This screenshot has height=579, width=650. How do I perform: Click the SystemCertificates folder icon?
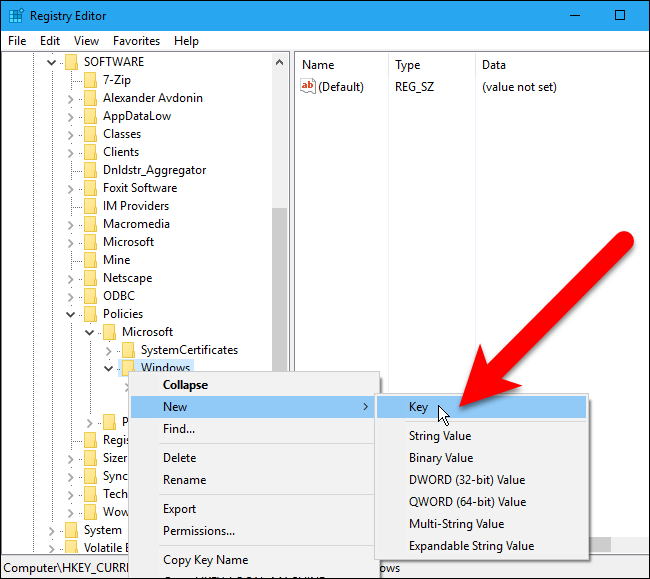coord(129,350)
